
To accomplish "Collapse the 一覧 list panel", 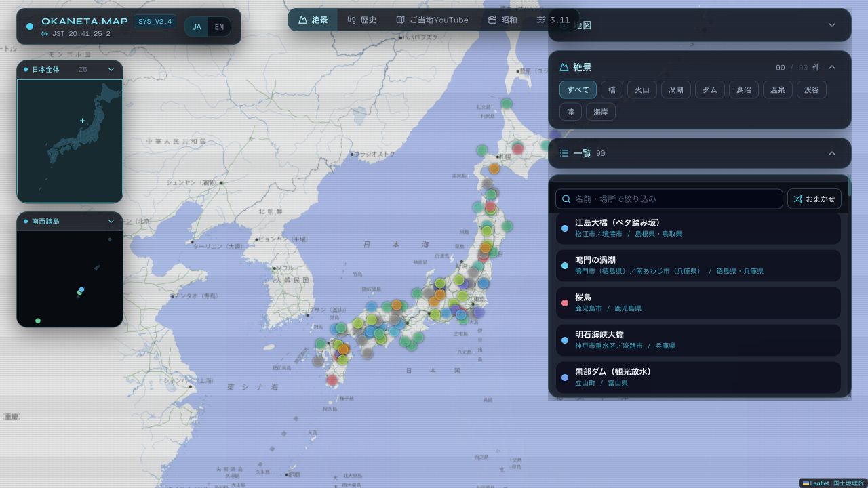I will click(832, 153).
